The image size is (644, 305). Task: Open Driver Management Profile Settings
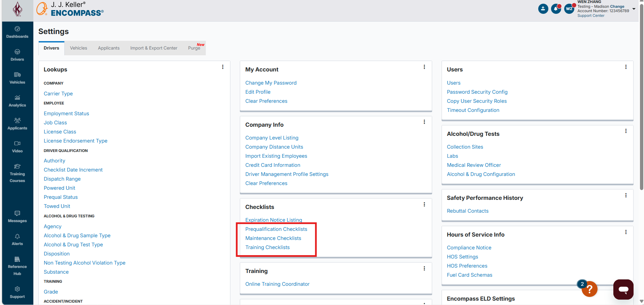(287, 174)
